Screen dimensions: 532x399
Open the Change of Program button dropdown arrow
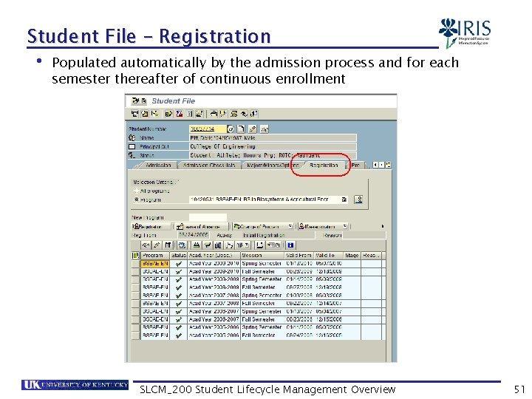click(x=290, y=226)
